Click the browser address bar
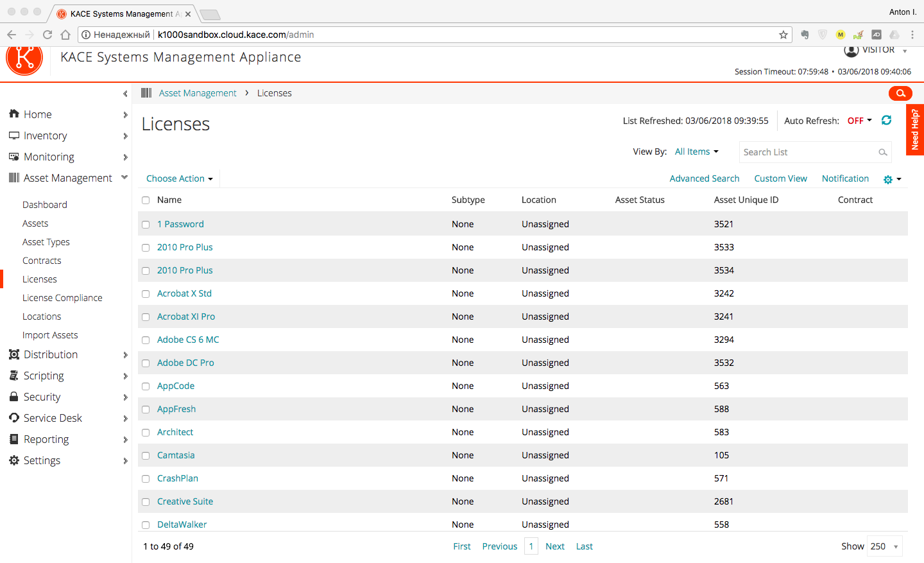Viewport: 924px width, 563px height. click(435, 35)
